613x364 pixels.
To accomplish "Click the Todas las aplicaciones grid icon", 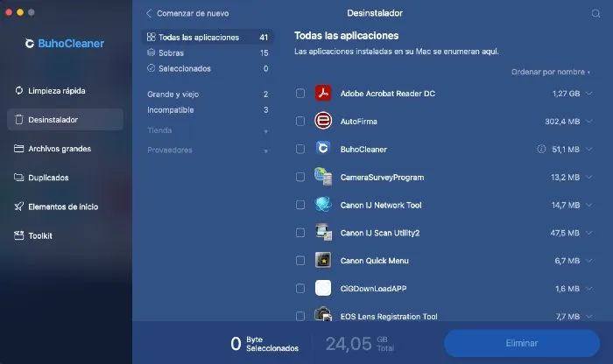I will pos(151,37).
